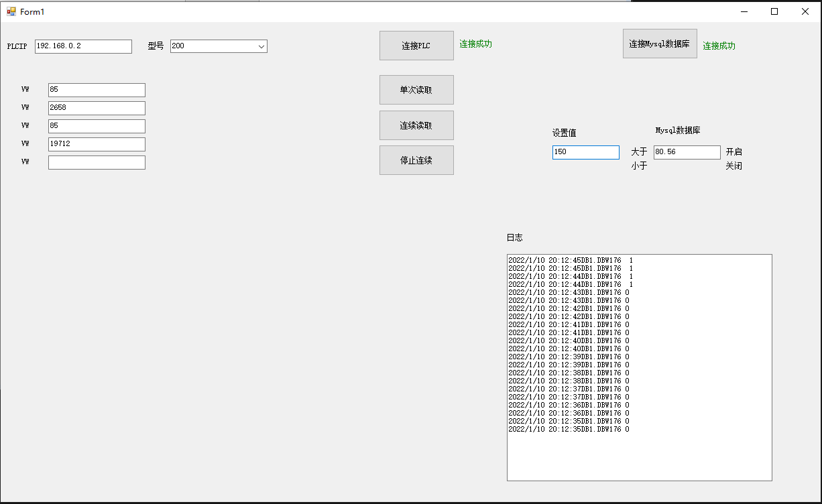Select the VW field containing 2658

(97, 108)
